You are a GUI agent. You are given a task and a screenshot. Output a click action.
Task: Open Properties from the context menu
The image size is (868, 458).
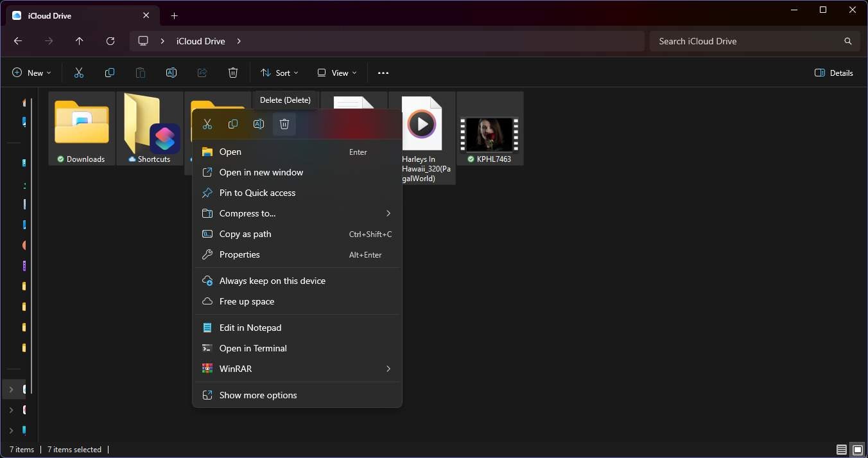coord(297,254)
